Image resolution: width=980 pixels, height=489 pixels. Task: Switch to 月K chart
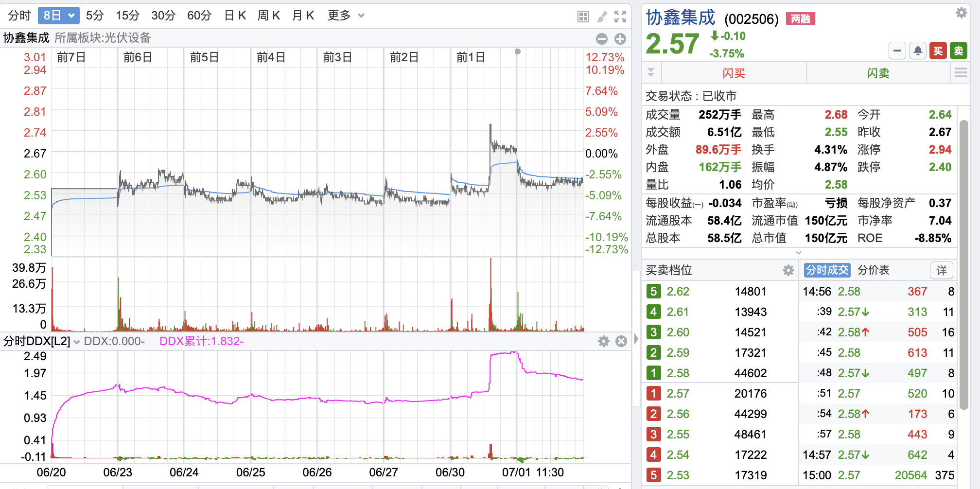pos(303,16)
